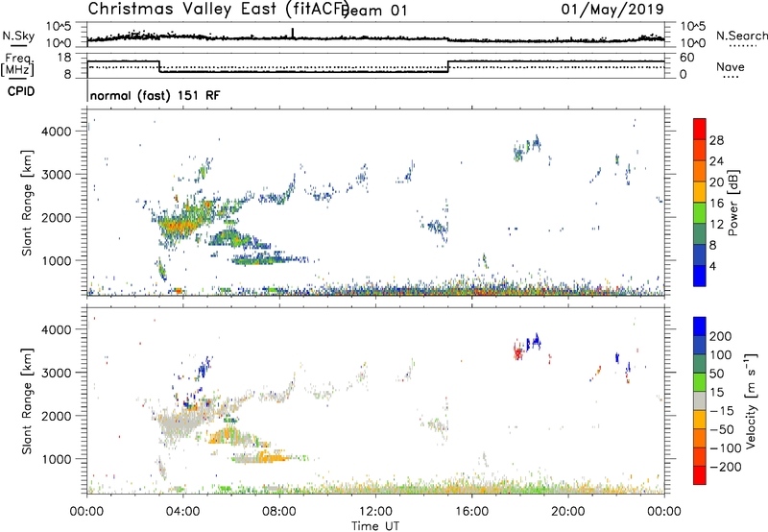Click the red velocity echo patch near 18:00
This screenshot has width=768, height=532.
click(x=517, y=351)
